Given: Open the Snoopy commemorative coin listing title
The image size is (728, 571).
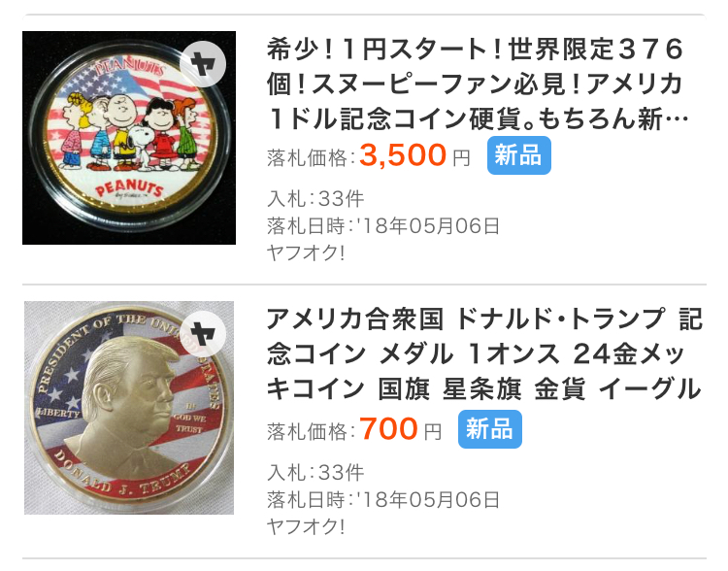Looking at the screenshot, I should point(477,84).
